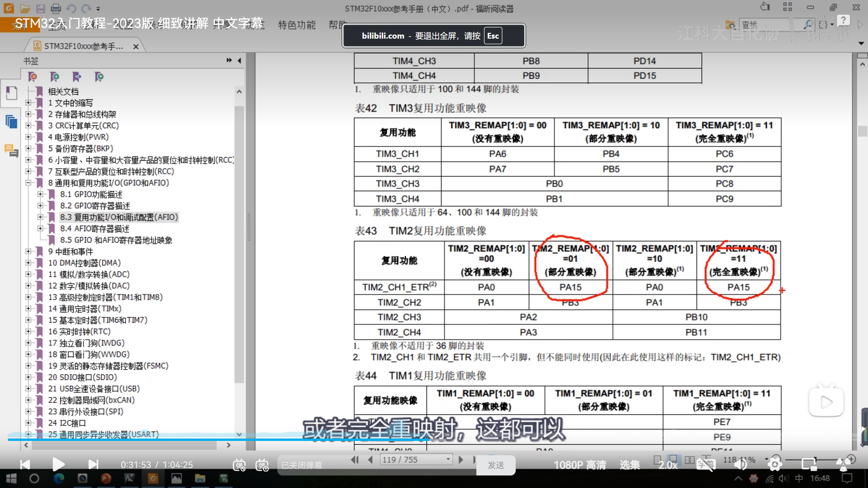
Task: Open the player settings gear
Action: [x=775, y=465]
